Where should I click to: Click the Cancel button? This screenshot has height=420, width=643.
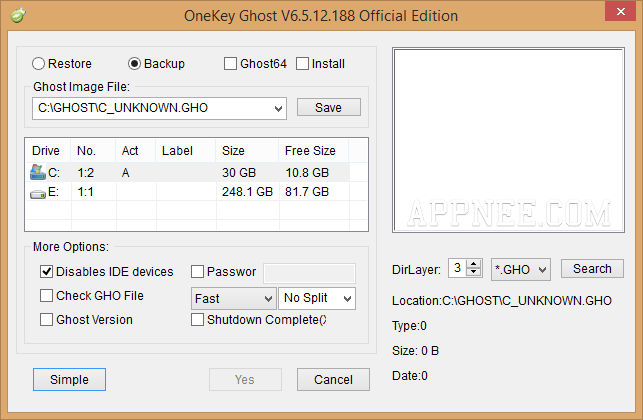[333, 379]
